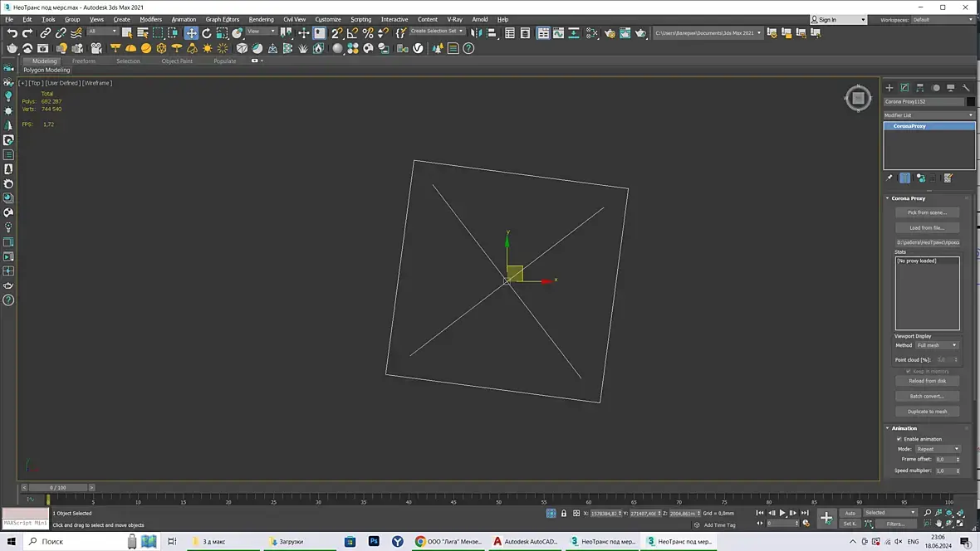Viewport: 980px width, 551px height.
Task: Open Photoshop from the Windows taskbar
Action: tap(374, 542)
